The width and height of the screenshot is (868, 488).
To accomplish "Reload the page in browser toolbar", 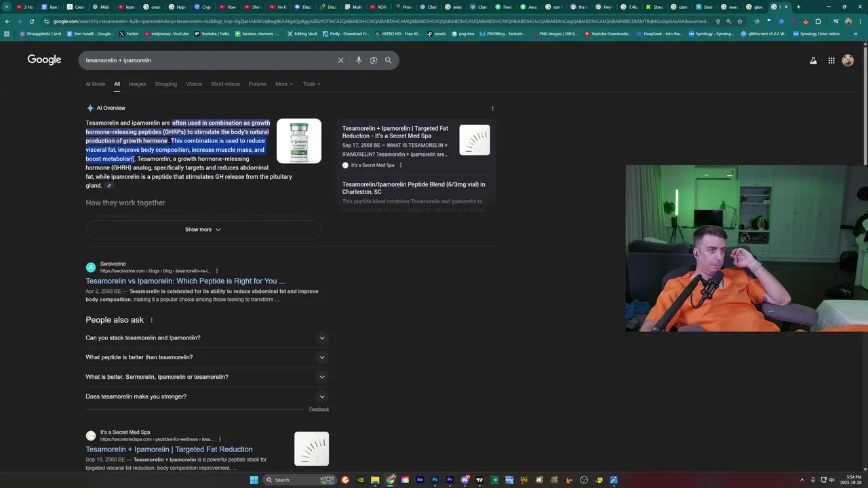I will click(31, 21).
